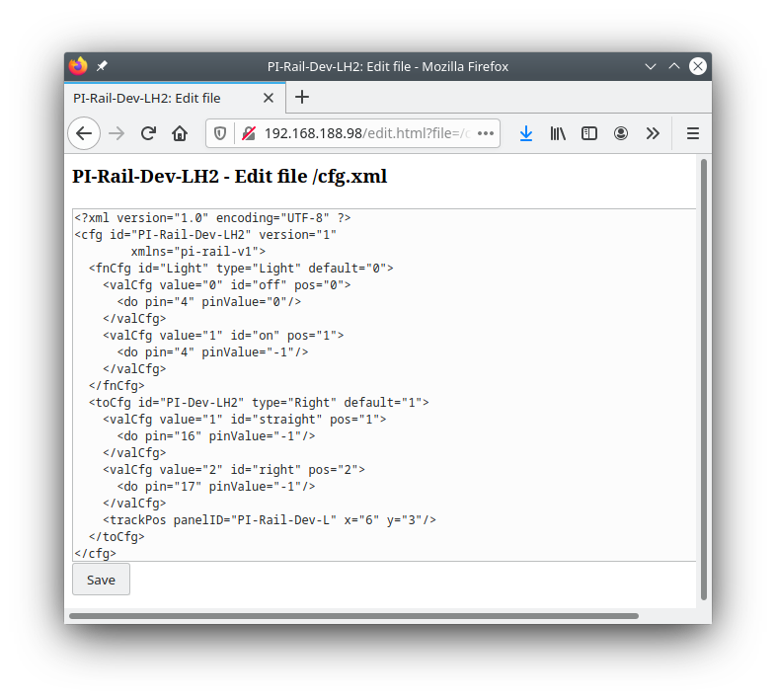Open the Firefox home page
Viewport: 776px width, 700px height.
pos(180,133)
